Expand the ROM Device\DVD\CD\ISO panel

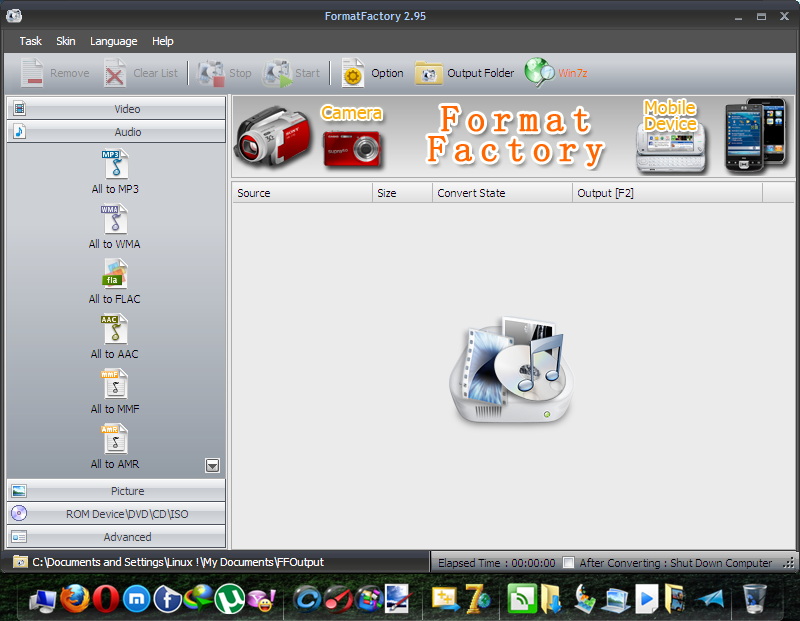tap(116, 513)
